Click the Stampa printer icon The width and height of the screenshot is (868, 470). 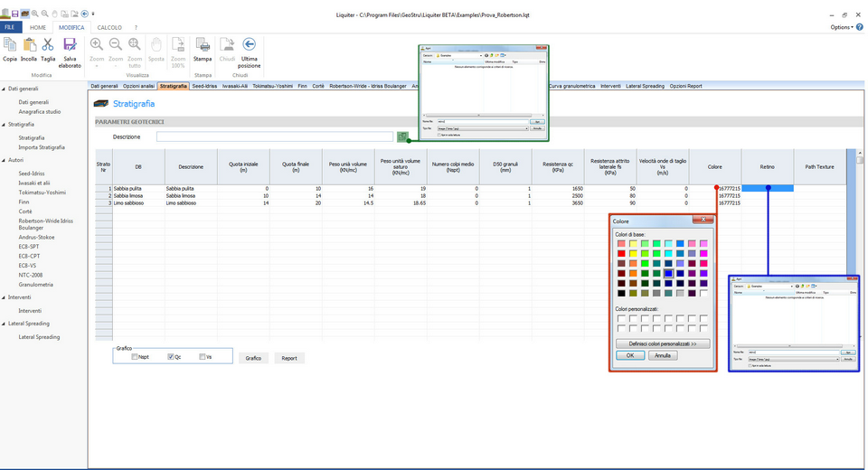pyautogui.click(x=203, y=45)
